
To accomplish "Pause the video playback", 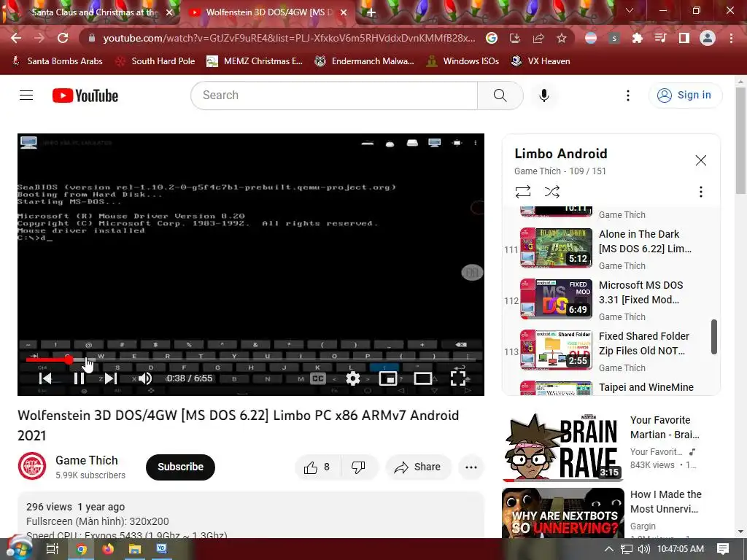I will pyautogui.click(x=79, y=378).
